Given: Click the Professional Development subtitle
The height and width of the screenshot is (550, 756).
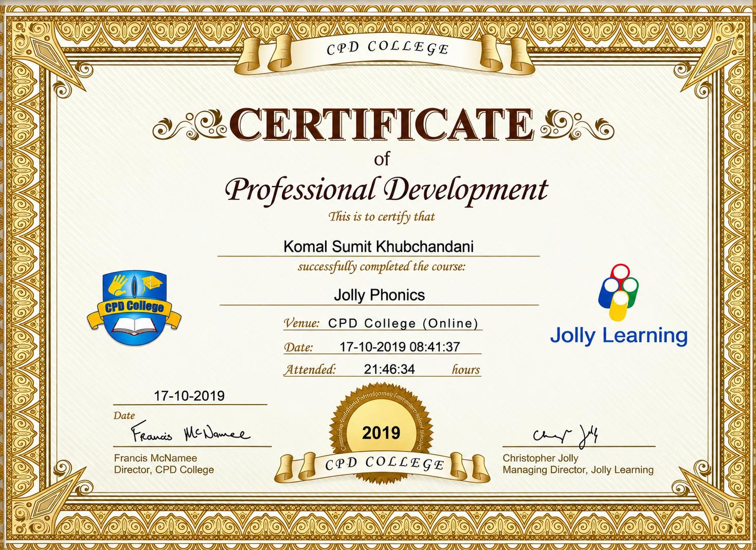Looking at the screenshot, I should click(x=386, y=190).
